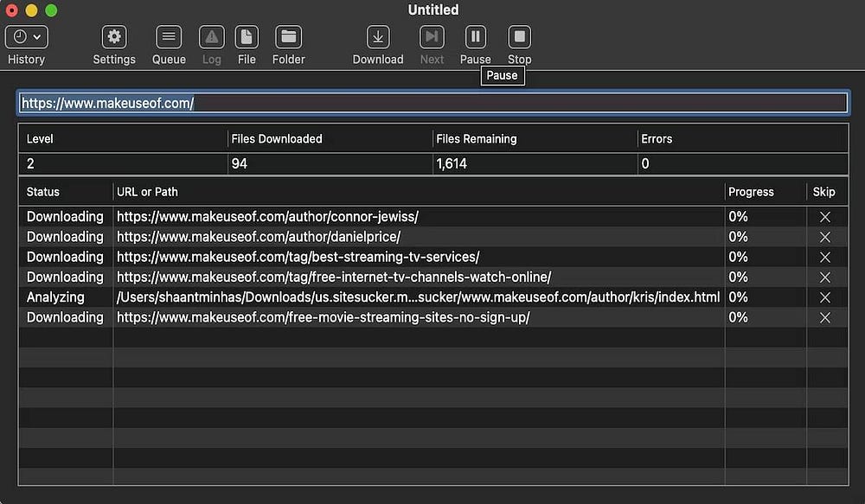Skip the kris index.html analyzing row
Viewport: 865px width, 504px height.
tap(824, 297)
